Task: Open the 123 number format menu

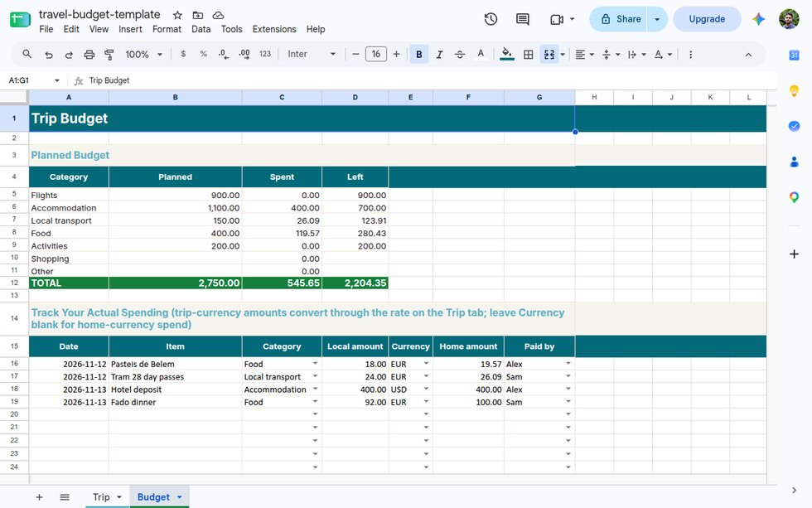Action: (265, 54)
